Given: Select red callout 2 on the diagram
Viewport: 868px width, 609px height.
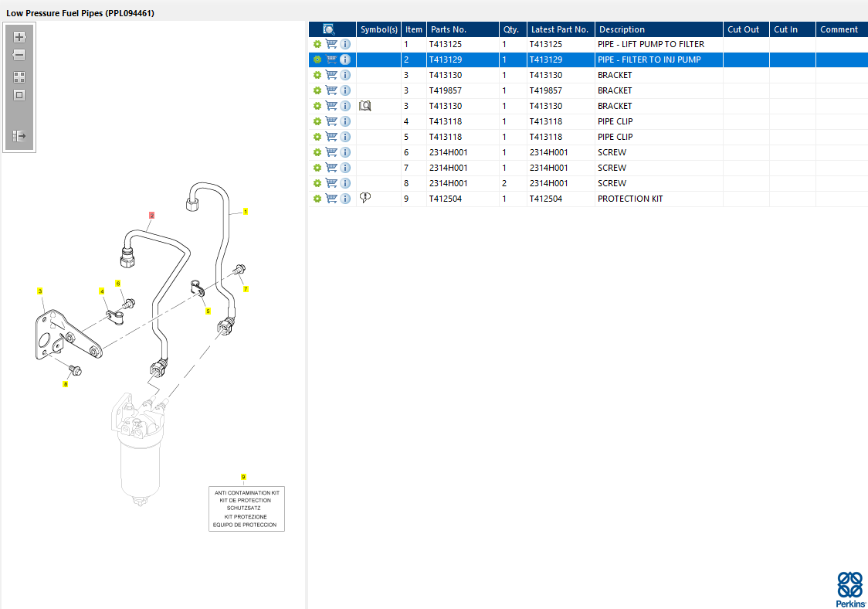Looking at the screenshot, I should pos(151,216).
